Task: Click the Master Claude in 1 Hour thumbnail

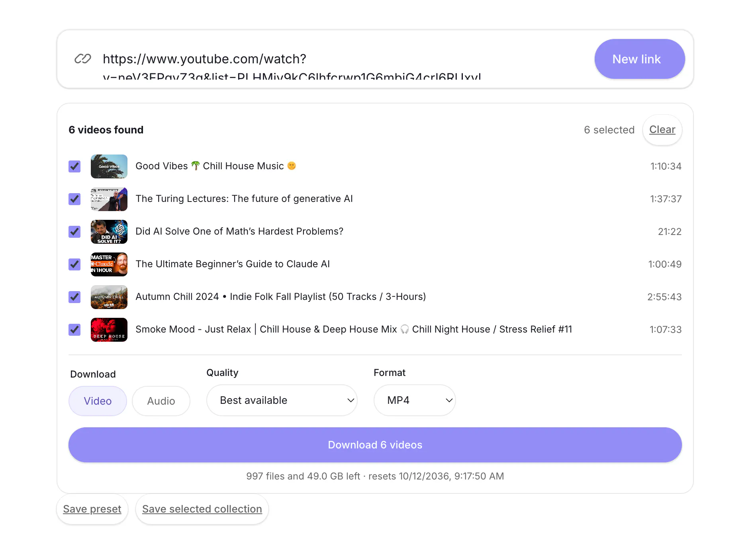Action: click(109, 264)
